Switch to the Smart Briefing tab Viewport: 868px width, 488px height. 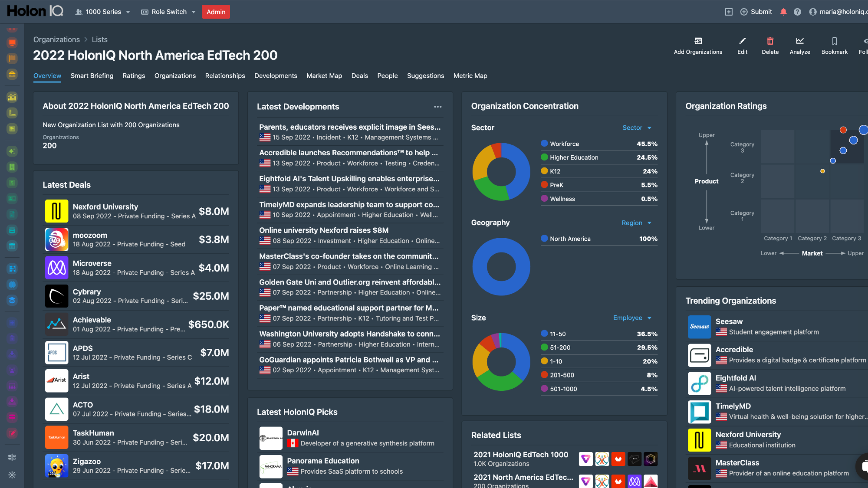pos(92,75)
